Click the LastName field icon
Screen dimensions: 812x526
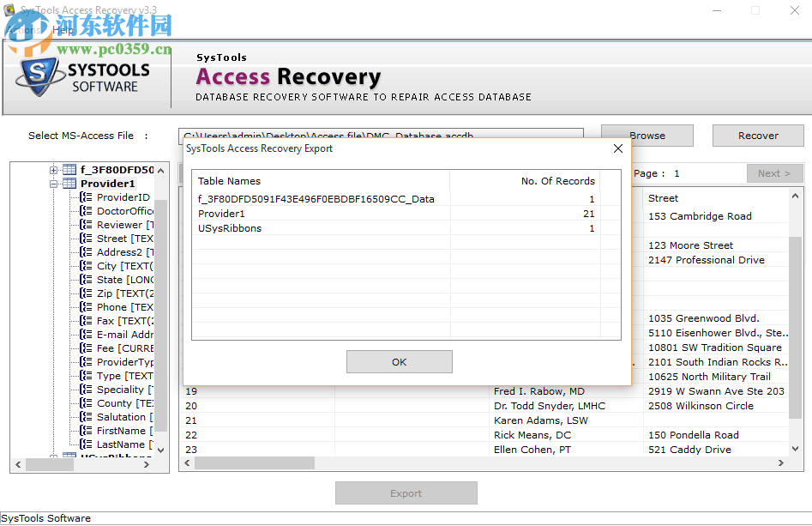click(x=84, y=444)
